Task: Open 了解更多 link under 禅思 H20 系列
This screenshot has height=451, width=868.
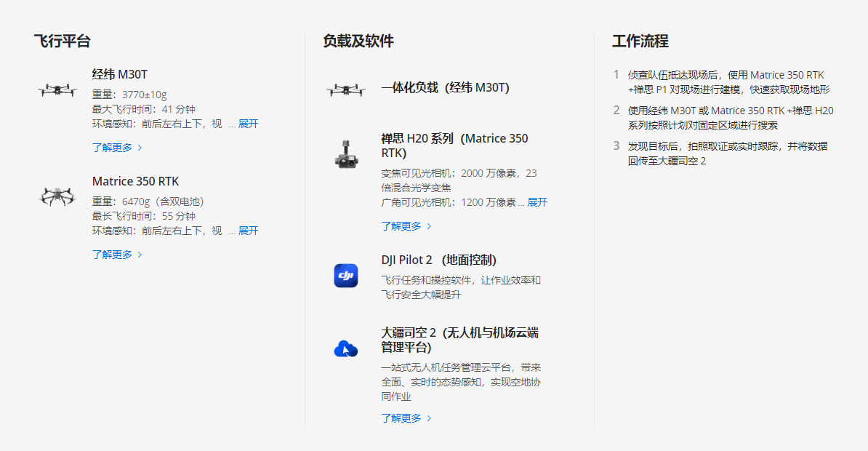Action: click(x=401, y=226)
